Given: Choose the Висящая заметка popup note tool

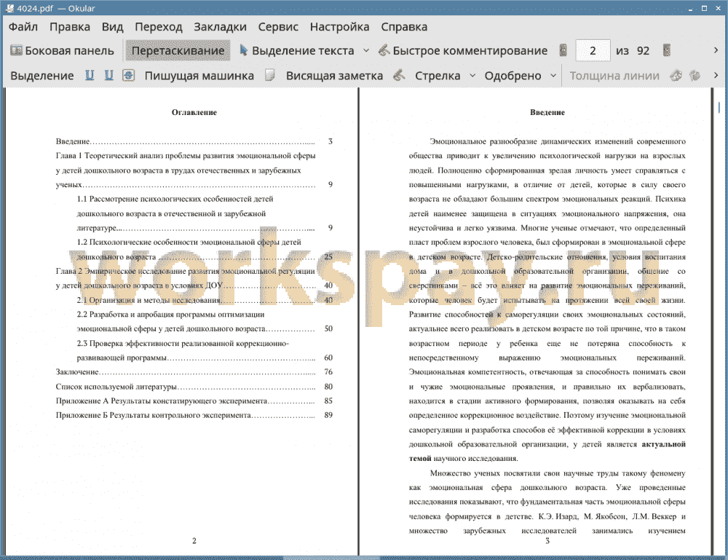Looking at the screenshot, I should [334, 76].
